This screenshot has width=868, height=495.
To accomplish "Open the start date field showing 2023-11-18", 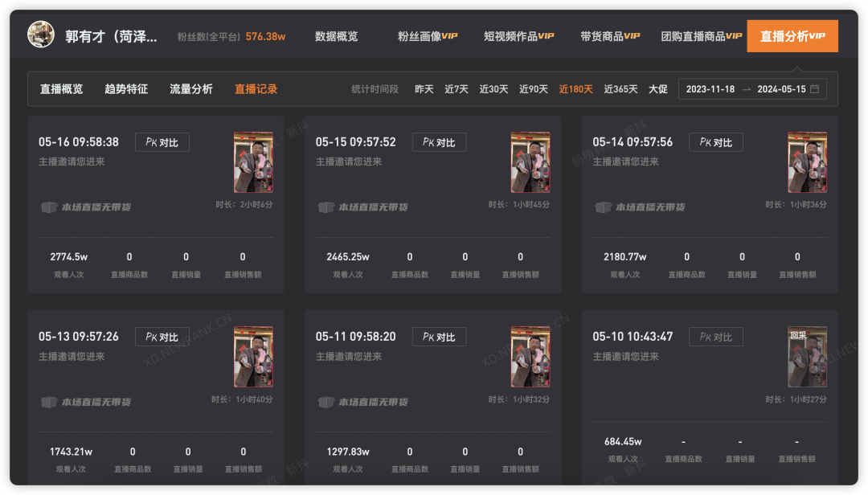I will click(710, 89).
